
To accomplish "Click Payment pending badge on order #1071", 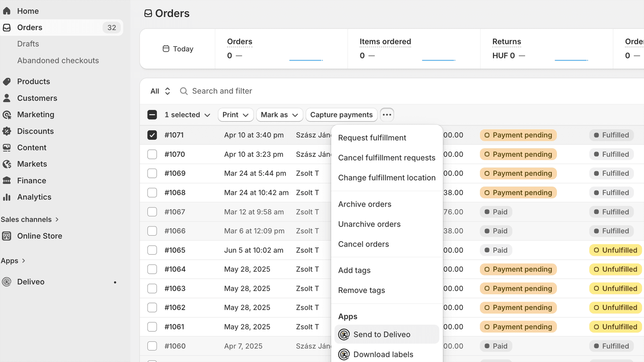I will click(518, 135).
